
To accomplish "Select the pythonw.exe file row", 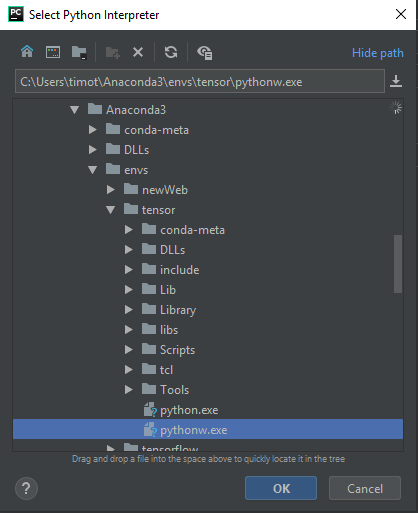I will [208, 429].
